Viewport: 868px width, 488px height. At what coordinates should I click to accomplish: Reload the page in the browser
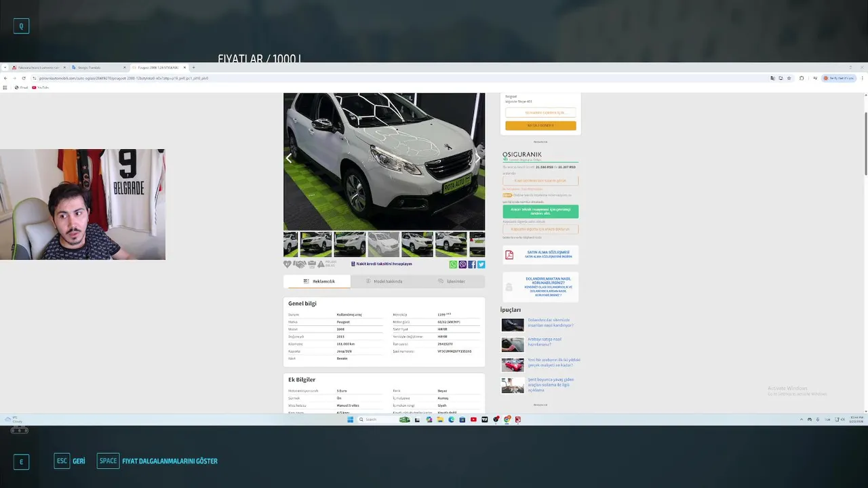24,78
